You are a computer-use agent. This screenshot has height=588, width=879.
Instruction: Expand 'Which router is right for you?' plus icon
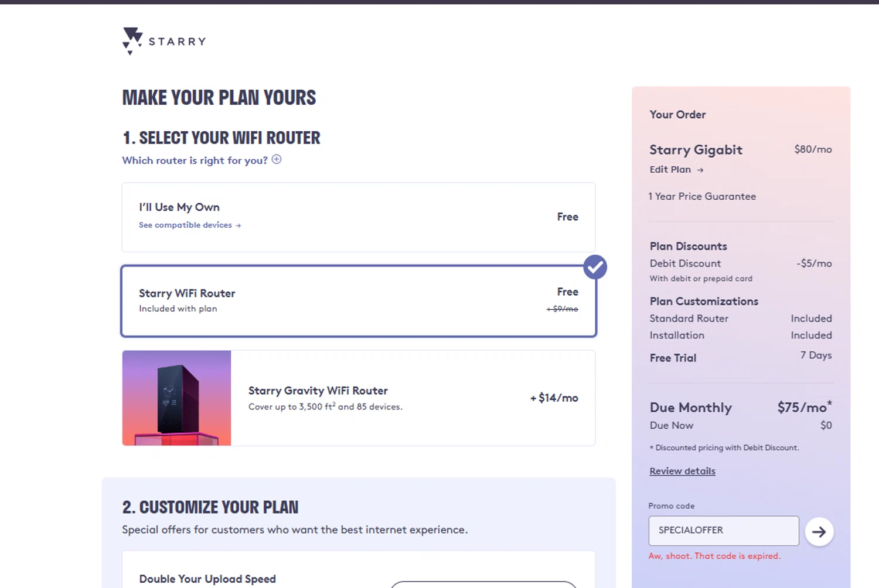click(277, 159)
